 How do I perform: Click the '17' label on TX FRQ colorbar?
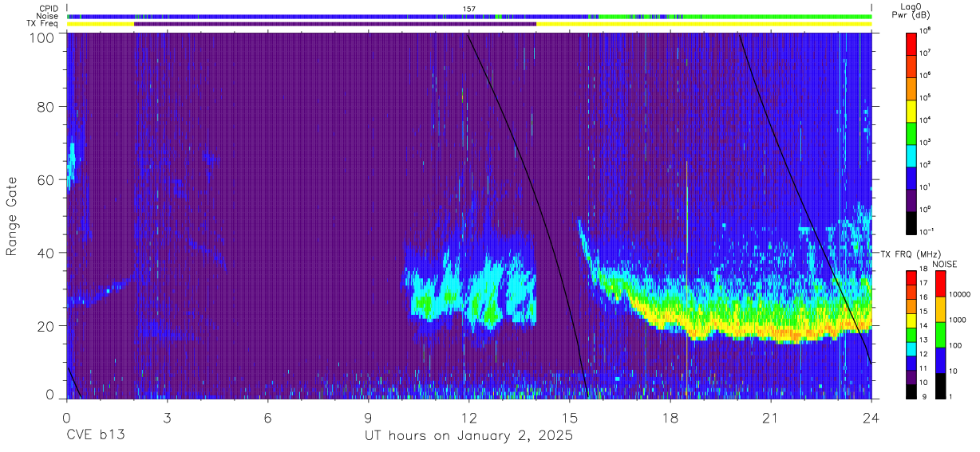(x=925, y=283)
